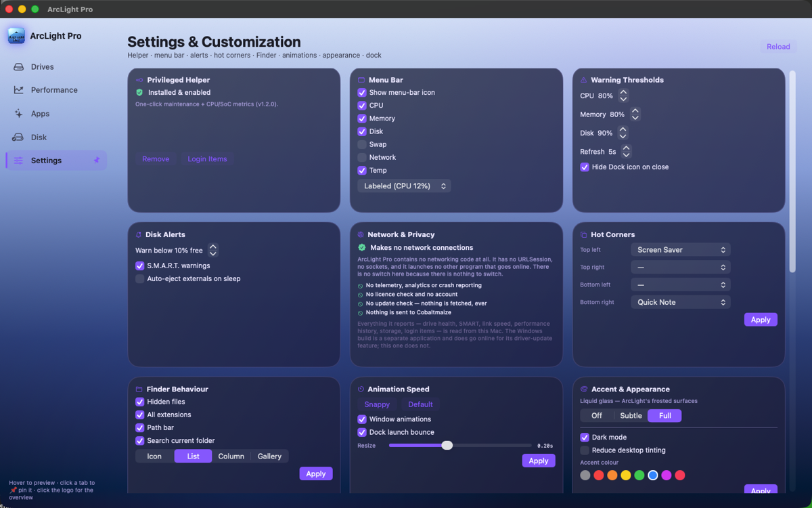The image size is (812, 508).
Task: Click the green badge beside Makes no network connections
Action: coord(362,248)
